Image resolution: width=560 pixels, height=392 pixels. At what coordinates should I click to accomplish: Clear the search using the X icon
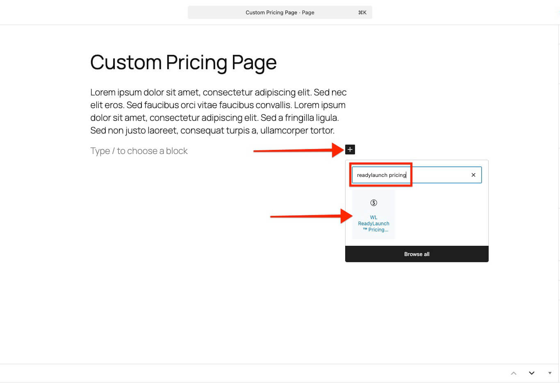click(x=473, y=175)
